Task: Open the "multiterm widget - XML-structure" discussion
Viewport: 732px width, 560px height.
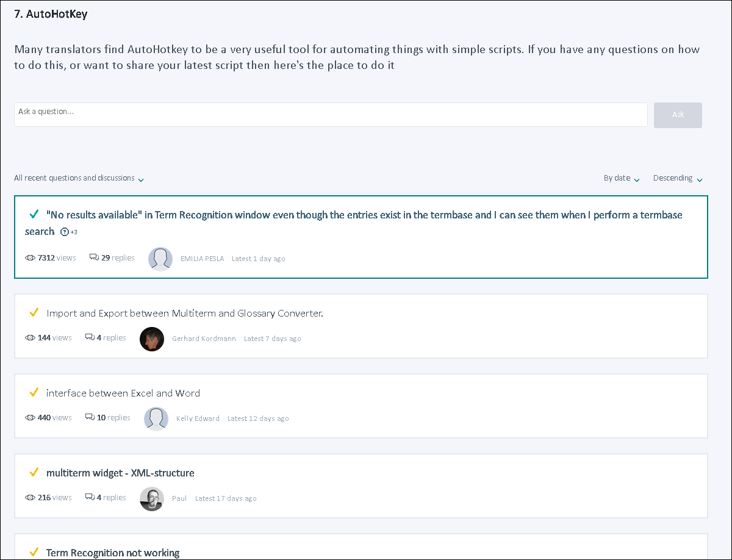Action: point(121,472)
